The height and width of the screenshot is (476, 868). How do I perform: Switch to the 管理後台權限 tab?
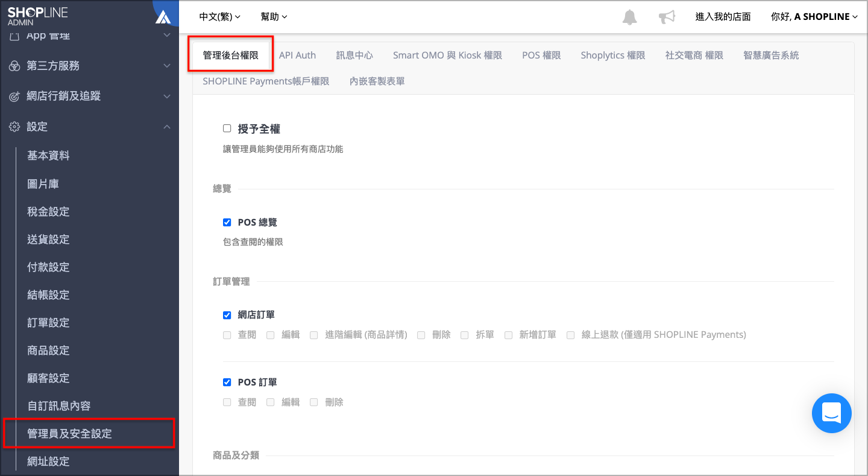[x=231, y=55]
